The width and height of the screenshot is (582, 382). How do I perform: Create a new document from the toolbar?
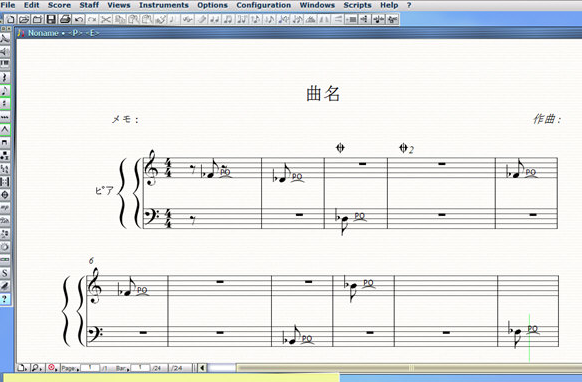10,19
